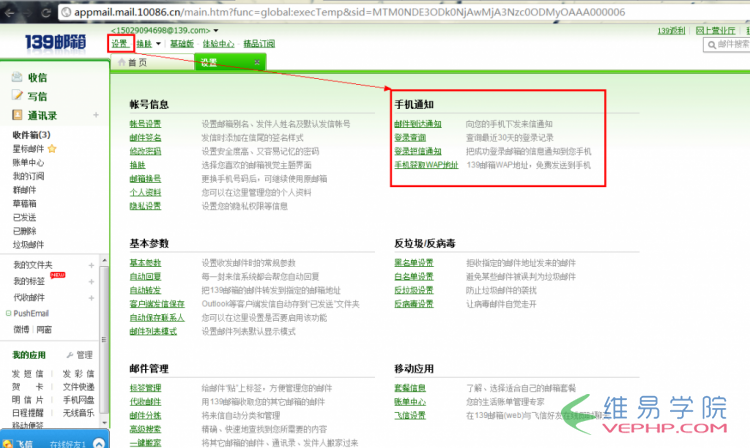Open 文件快递 under 我的应用
The height and width of the screenshot is (448, 750).
click(78, 386)
